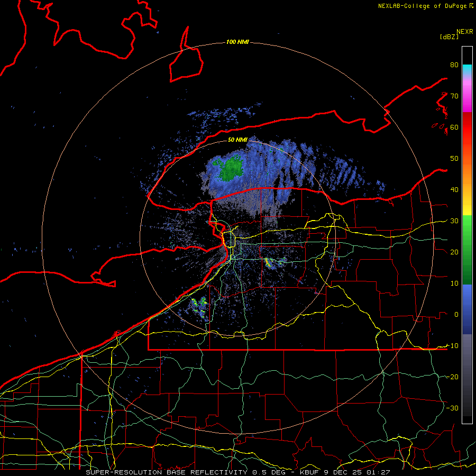
Task: Click the 20 value on the dBZ scale
Action: coord(454,252)
